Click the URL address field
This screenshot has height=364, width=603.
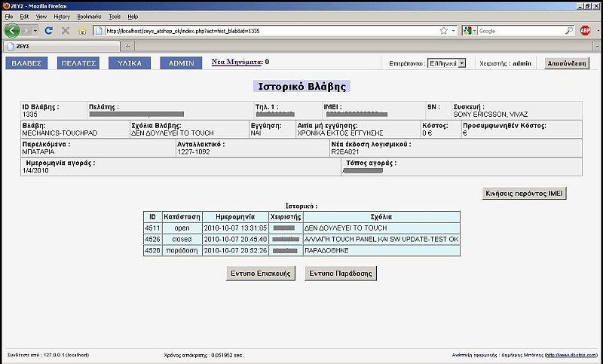[271, 31]
